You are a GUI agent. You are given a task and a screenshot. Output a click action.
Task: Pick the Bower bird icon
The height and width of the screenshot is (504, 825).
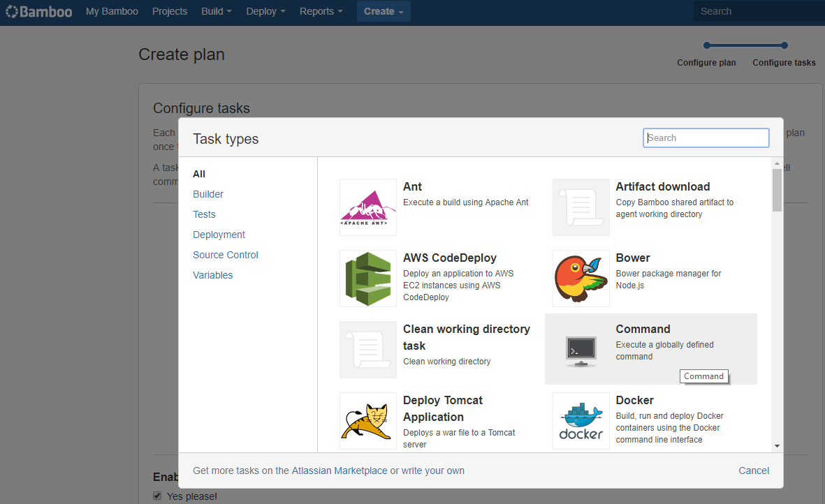pyautogui.click(x=581, y=279)
